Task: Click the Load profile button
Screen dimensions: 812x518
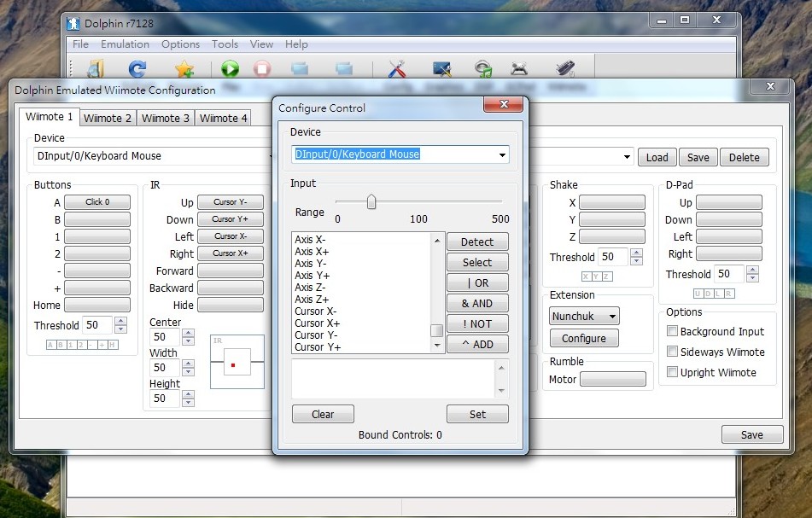Action: [x=657, y=157]
